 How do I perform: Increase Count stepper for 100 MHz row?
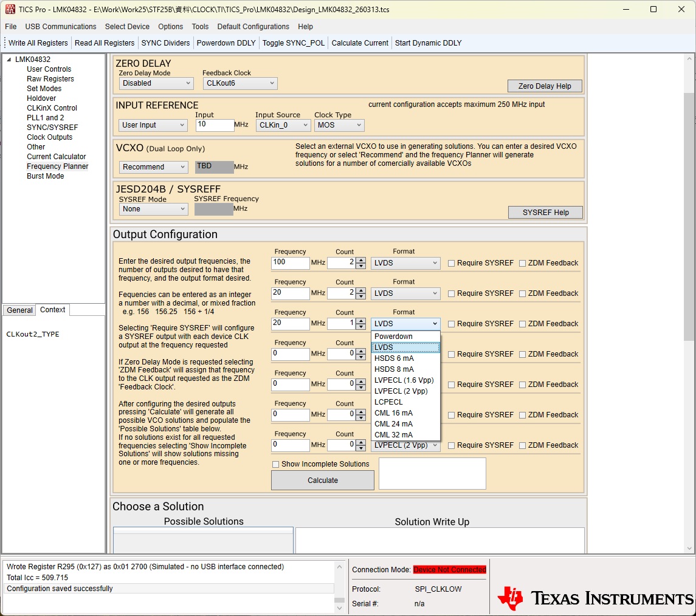(361, 260)
